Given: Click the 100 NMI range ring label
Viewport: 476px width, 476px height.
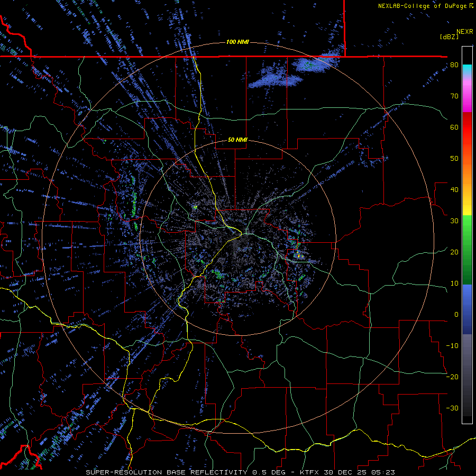Looking at the screenshot, I should (237, 42).
